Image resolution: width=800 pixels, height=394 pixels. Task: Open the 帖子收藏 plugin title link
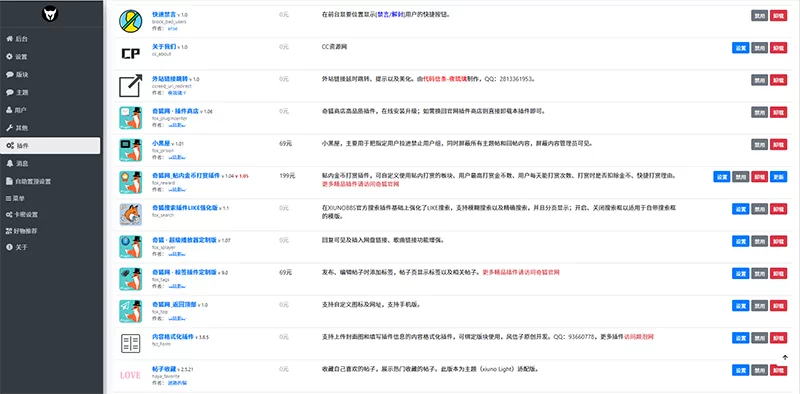tap(164, 368)
